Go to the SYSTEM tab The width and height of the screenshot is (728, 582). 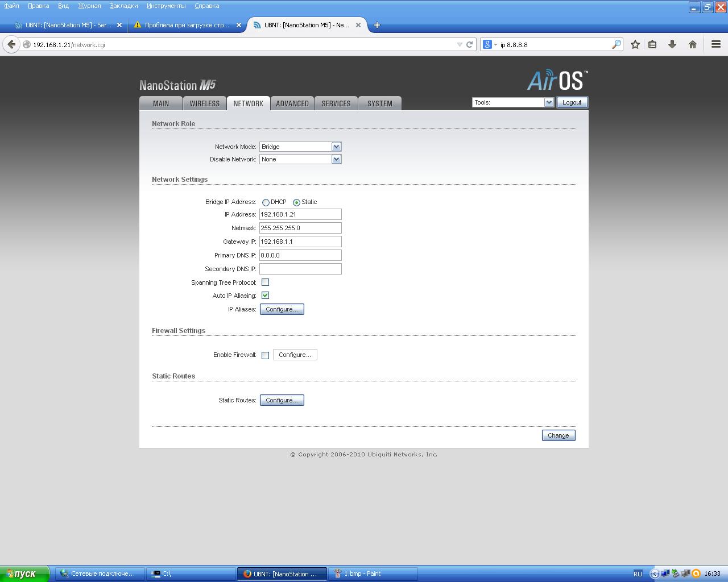tap(380, 103)
